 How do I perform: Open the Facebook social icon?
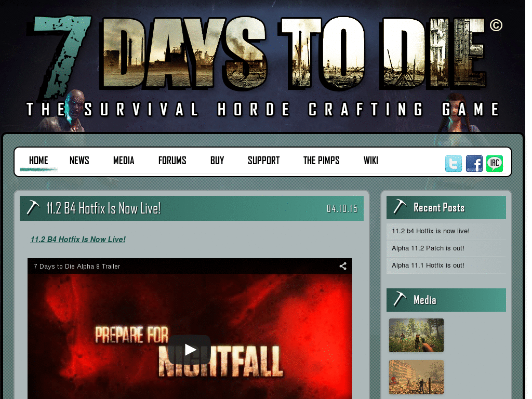474,164
